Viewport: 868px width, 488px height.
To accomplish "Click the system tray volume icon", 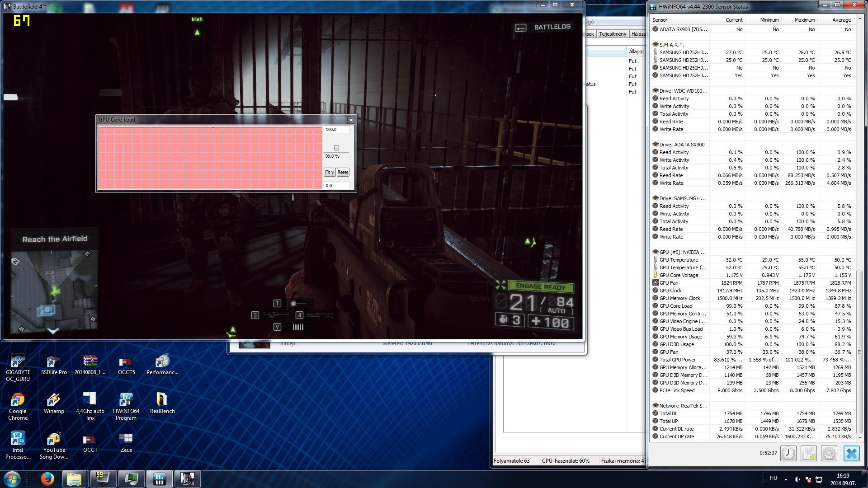I will coord(797,479).
